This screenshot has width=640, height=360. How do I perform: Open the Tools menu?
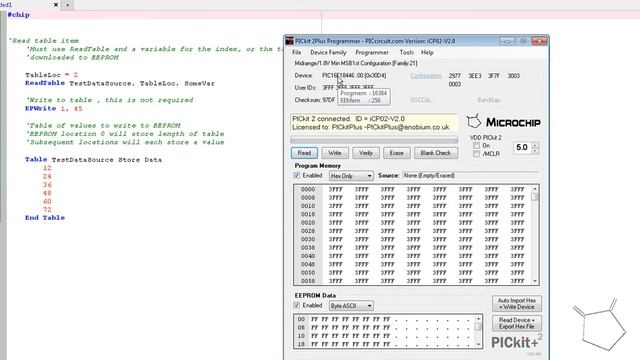[407, 53]
